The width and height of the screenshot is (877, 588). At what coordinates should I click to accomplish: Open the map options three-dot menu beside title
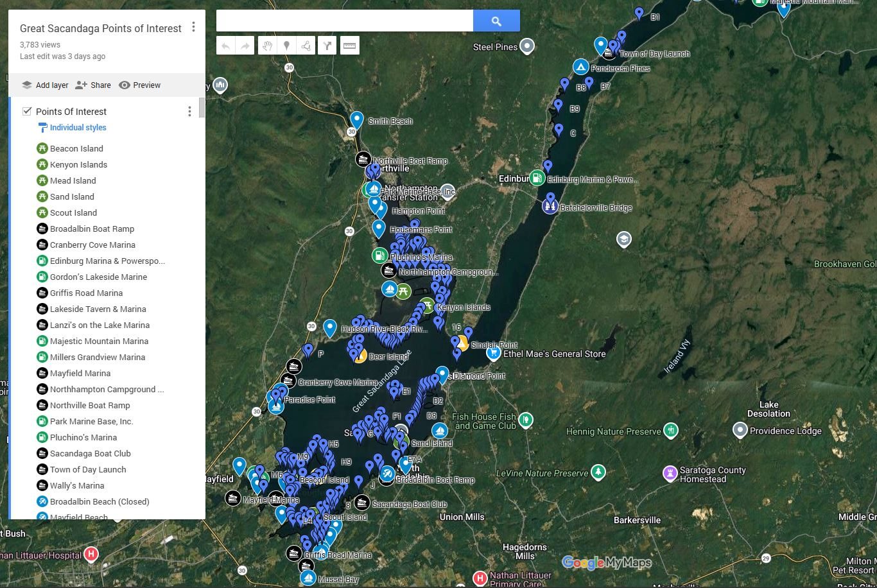193,27
